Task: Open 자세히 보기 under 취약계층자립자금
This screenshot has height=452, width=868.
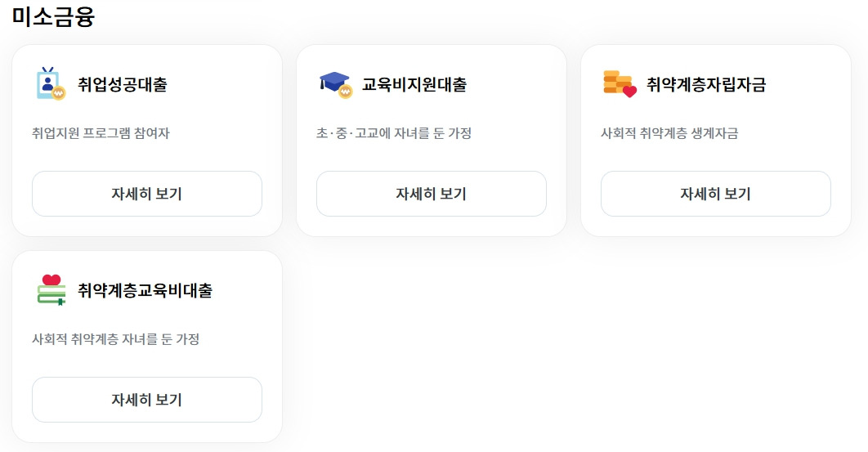Action: point(716,194)
